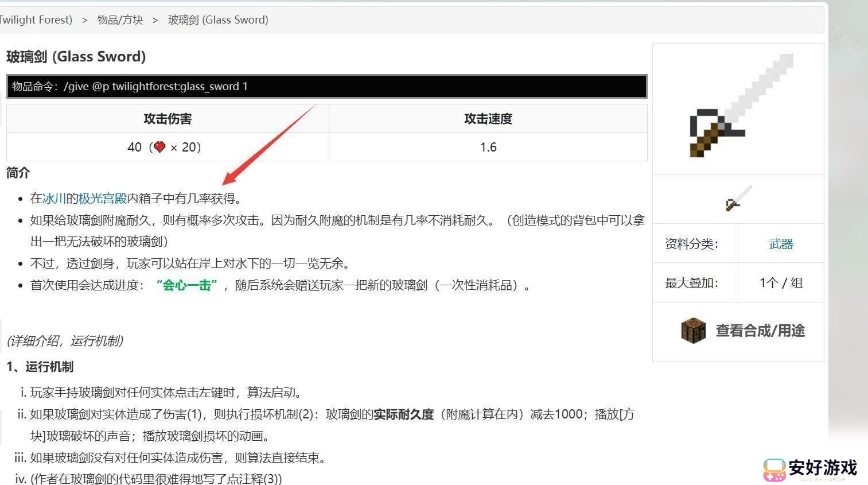
Task: Click the 查看合成/用途 button text
Action: tap(760, 331)
